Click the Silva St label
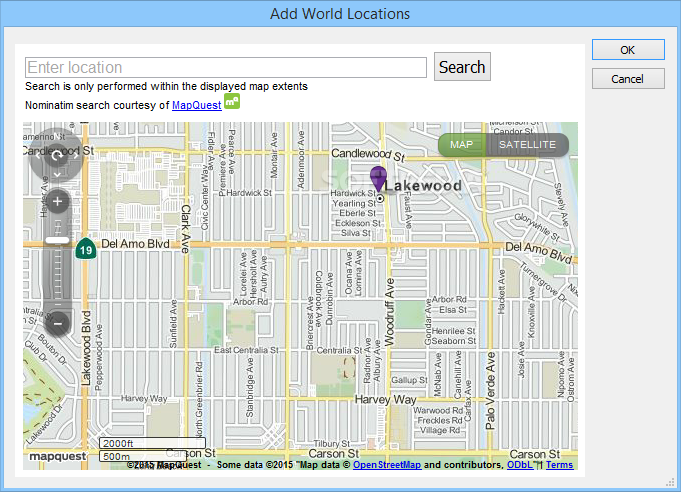 pos(356,233)
